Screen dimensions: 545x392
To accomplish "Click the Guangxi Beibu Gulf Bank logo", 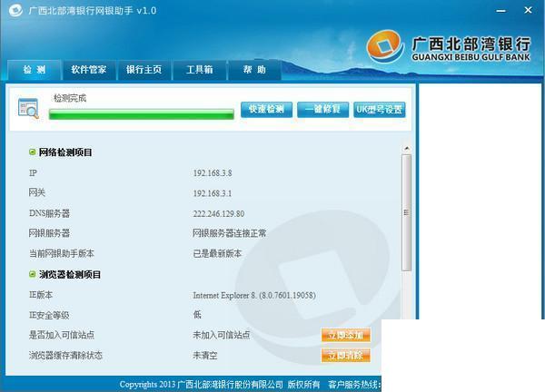I will point(448,48).
